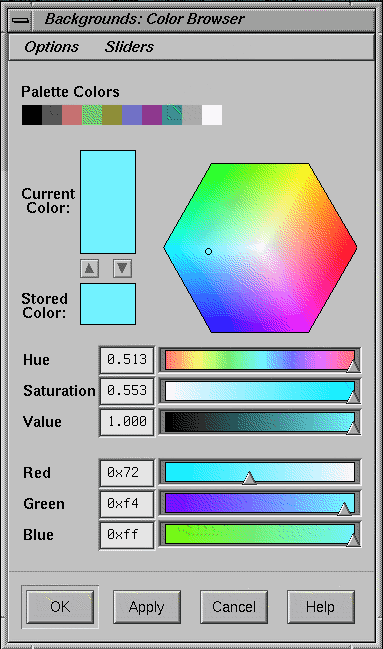
Task: Click the Cancel button
Action: point(234,607)
